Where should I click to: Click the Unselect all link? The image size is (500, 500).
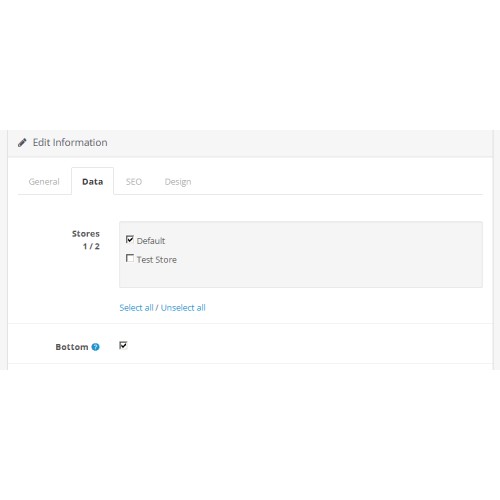click(x=183, y=308)
